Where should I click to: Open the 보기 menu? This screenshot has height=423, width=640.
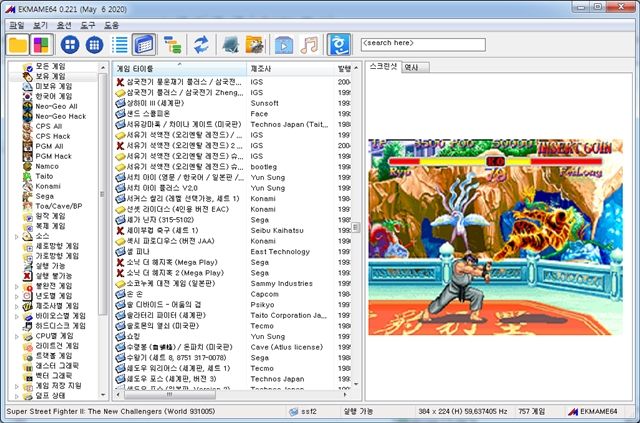tap(40, 25)
